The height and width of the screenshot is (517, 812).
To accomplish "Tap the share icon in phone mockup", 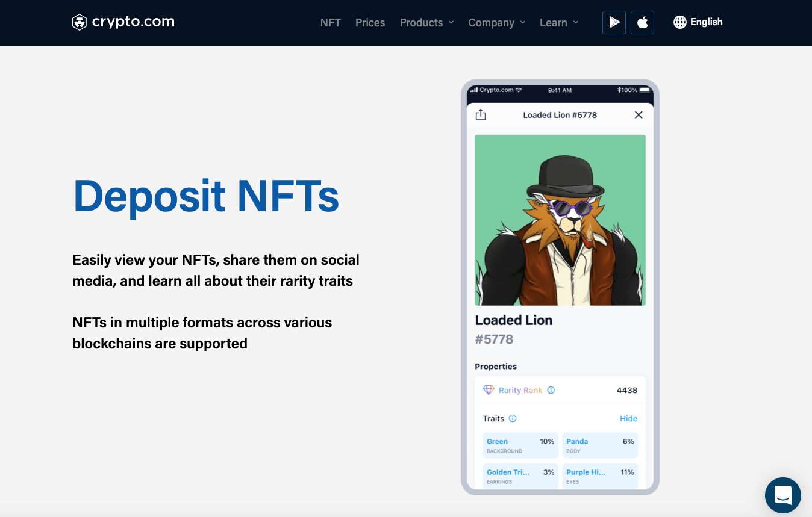I will [481, 115].
